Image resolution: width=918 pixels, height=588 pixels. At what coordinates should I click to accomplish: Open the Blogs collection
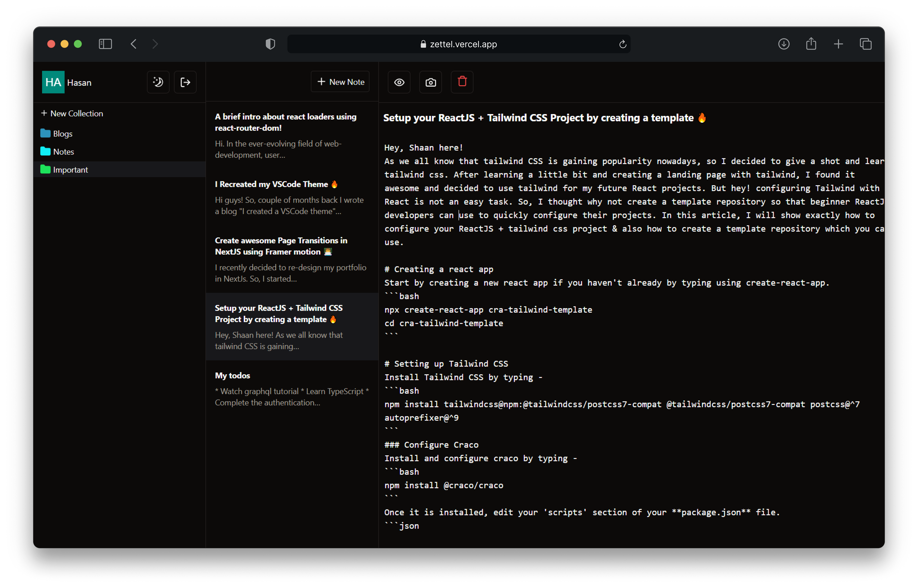point(120,134)
